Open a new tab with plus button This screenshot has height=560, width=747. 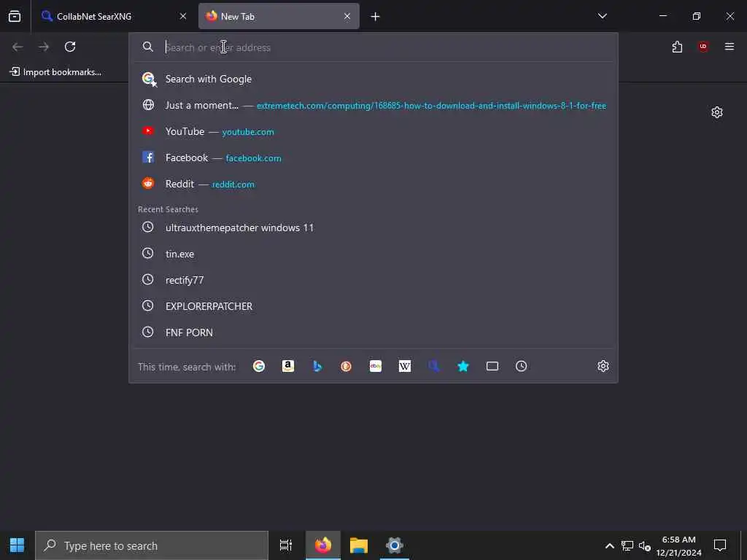(376, 17)
